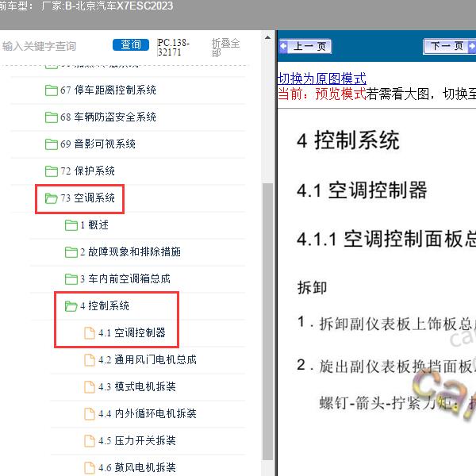Click folder icon of 67 停车距离控制系统
This screenshot has height=476, width=476.
point(52,90)
